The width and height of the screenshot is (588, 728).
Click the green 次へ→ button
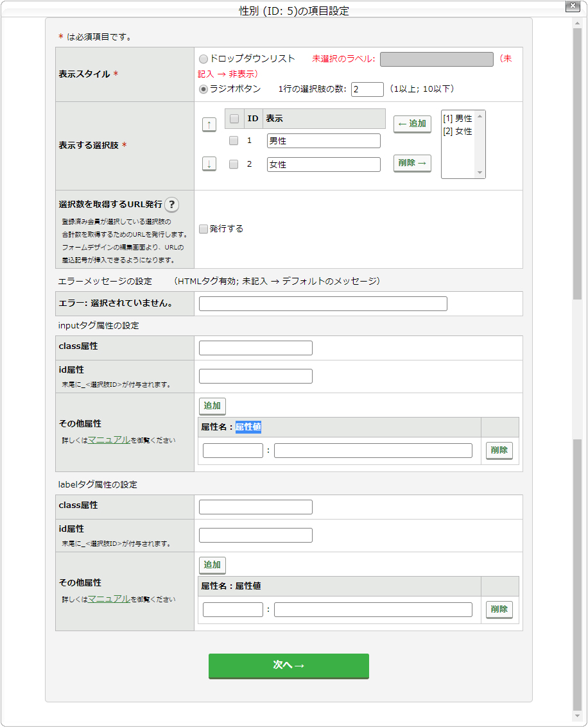pos(289,666)
